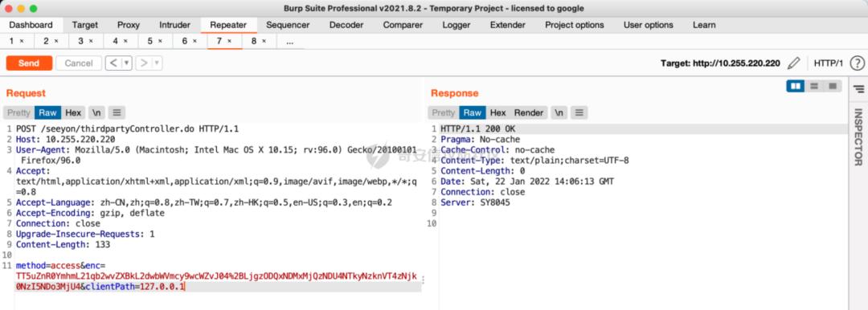Expand Inspector panel via lines icon

click(858, 88)
